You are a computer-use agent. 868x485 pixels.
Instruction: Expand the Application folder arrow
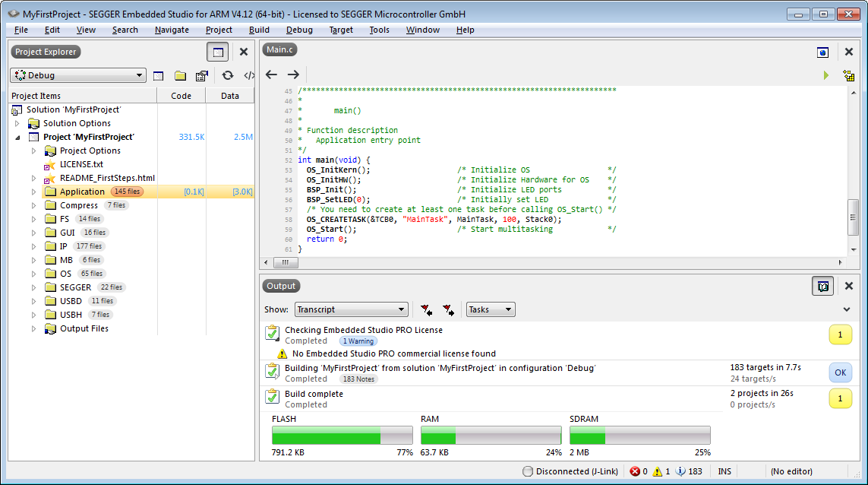click(33, 192)
